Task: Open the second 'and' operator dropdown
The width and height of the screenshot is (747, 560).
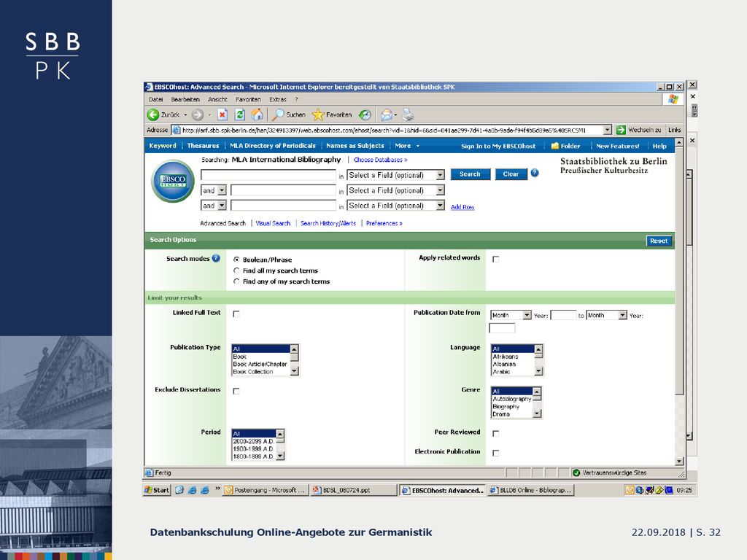Action: tap(214, 205)
